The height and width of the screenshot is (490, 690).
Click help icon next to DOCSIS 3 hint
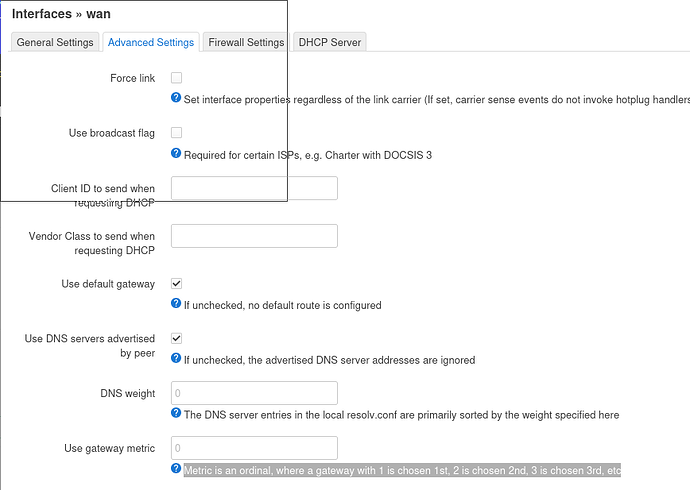(x=176, y=153)
